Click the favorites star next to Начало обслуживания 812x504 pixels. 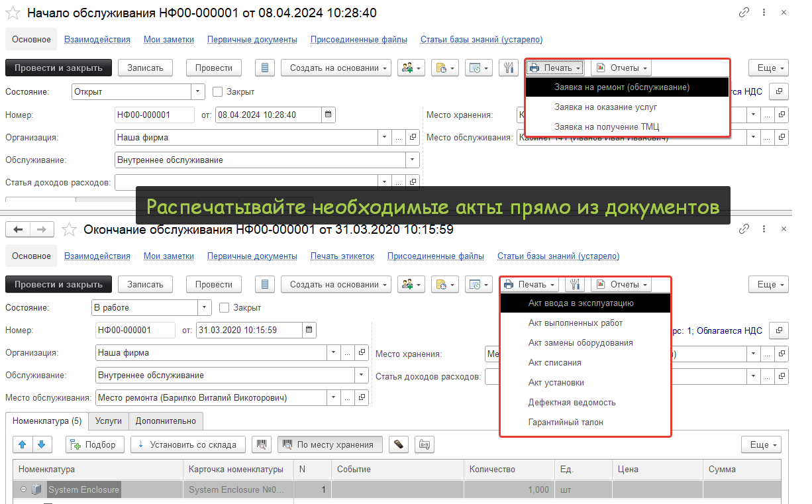(13, 13)
